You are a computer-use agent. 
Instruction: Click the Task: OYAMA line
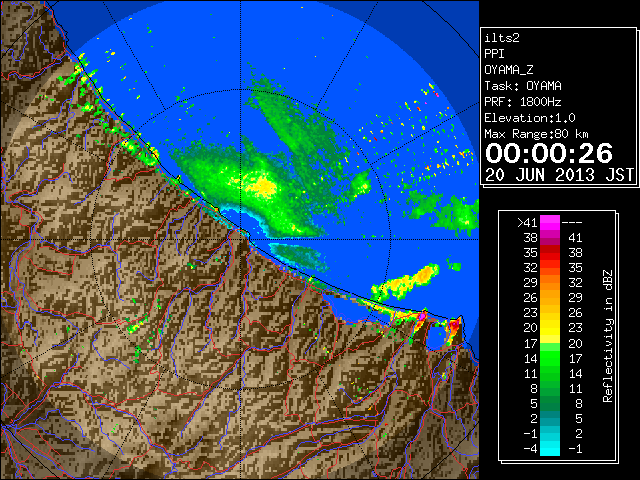click(523, 86)
